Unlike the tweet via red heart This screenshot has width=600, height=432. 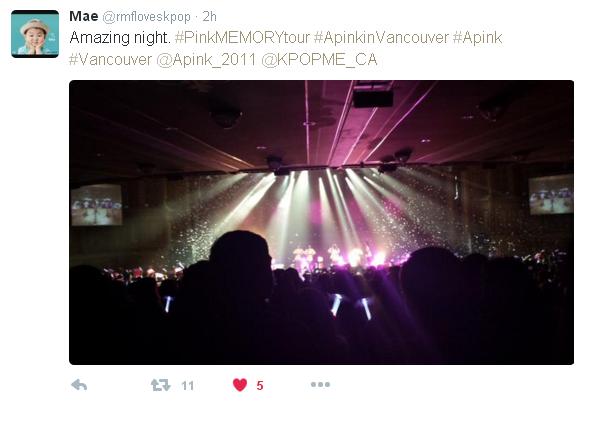(240, 385)
